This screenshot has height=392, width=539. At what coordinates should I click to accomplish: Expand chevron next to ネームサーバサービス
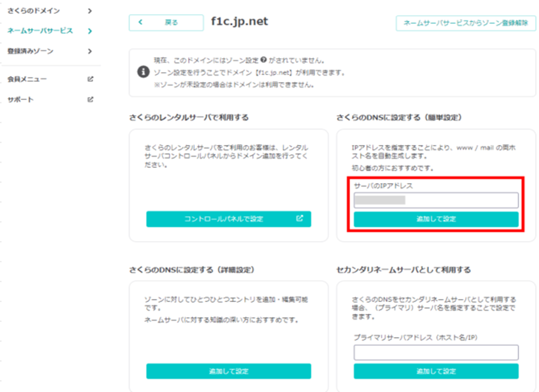90,31
